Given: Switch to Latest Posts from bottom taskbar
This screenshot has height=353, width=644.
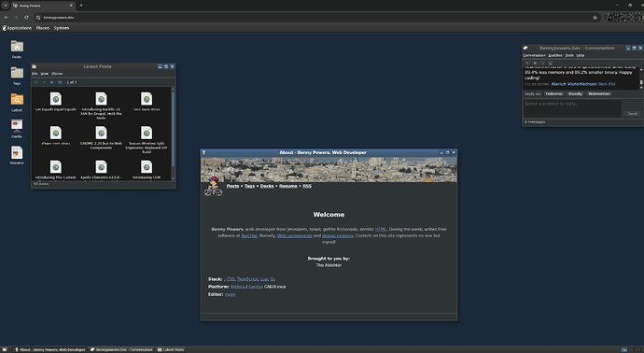Looking at the screenshot, I should [x=172, y=349].
